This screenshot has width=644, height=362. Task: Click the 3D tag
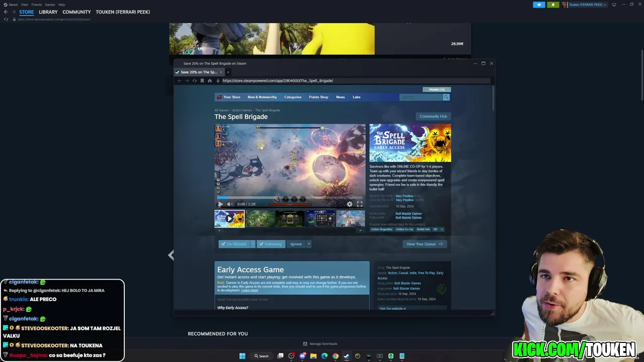[435, 229]
